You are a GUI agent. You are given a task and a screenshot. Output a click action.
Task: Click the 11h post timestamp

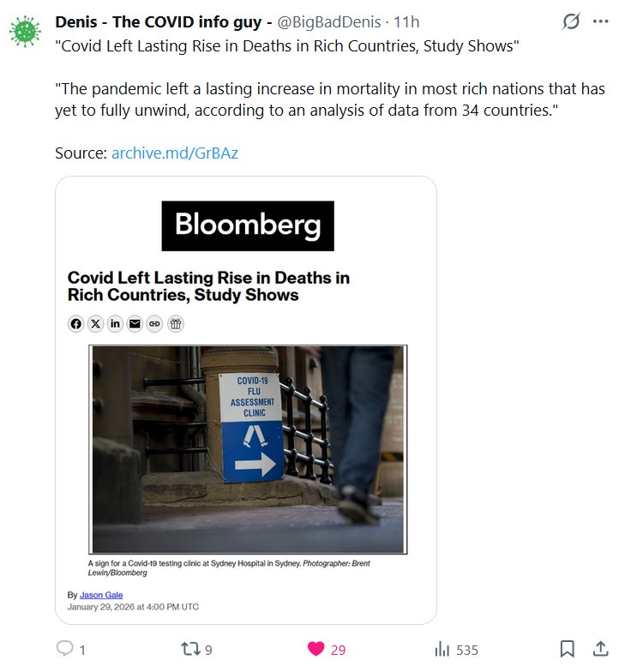click(406, 22)
